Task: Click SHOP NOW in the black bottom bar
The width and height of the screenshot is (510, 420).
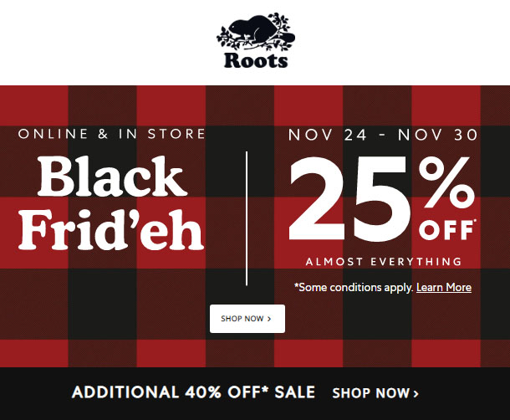Action: click(x=371, y=392)
